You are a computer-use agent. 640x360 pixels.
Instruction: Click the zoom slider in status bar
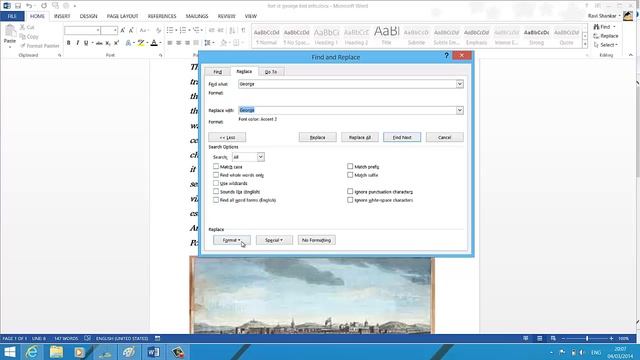click(587, 338)
